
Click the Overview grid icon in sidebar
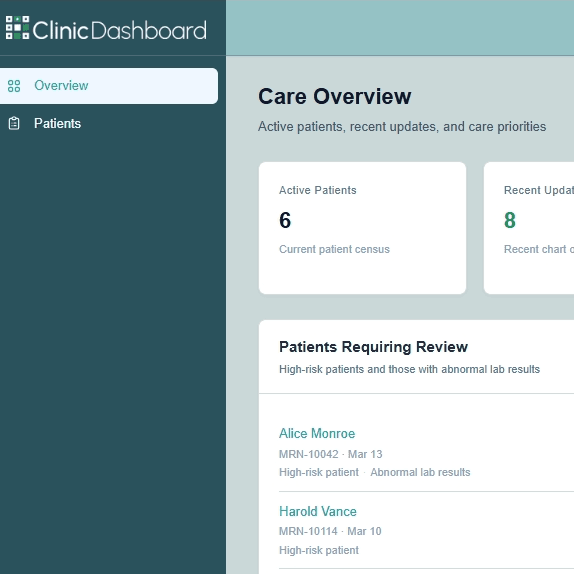point(14,86)
